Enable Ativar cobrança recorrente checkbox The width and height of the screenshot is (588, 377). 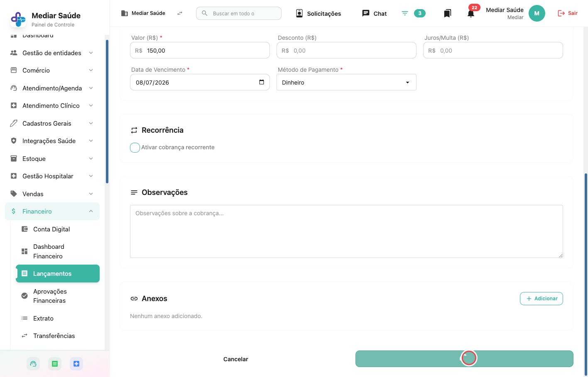[135, 148]
